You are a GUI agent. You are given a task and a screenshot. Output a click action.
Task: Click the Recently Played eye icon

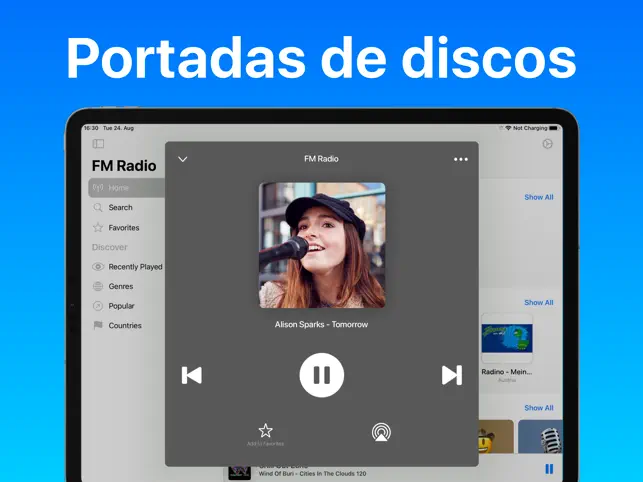(98, 267)
